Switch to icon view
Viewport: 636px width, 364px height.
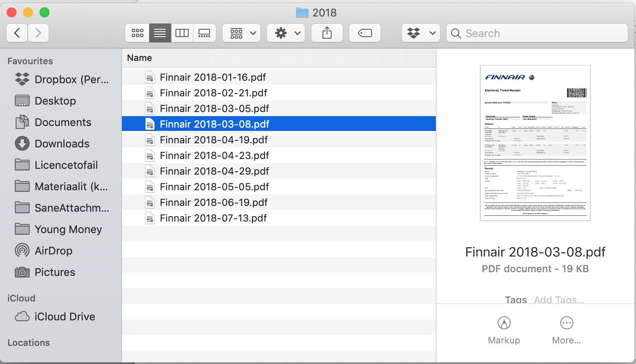point(138,33)
